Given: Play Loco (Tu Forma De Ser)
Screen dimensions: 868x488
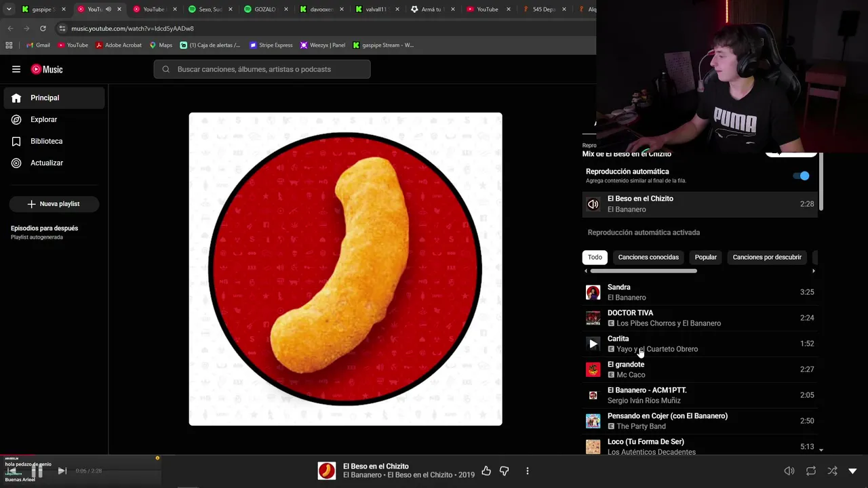Looking at the screenshot, I should [x=700, y=447].
